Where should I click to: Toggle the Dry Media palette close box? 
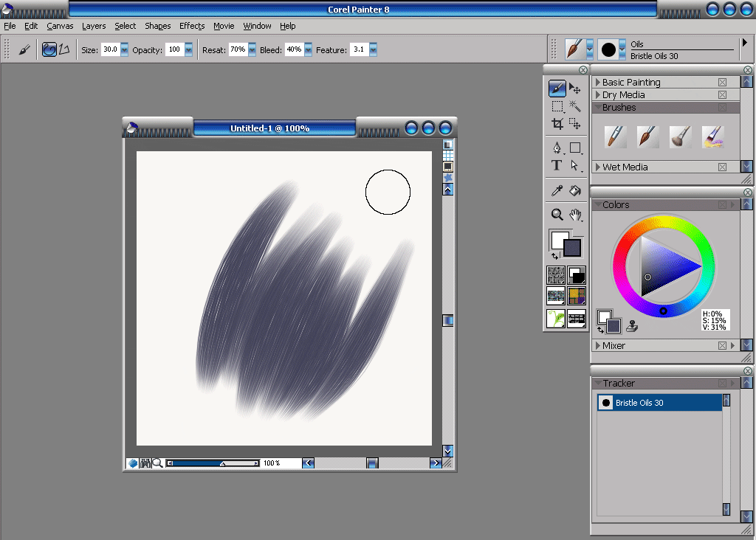(722, 95)
